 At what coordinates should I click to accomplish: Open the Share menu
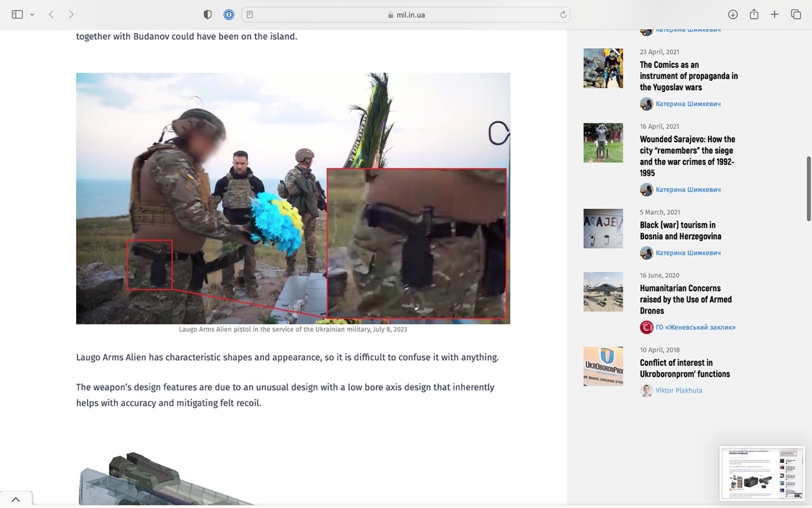754,15
